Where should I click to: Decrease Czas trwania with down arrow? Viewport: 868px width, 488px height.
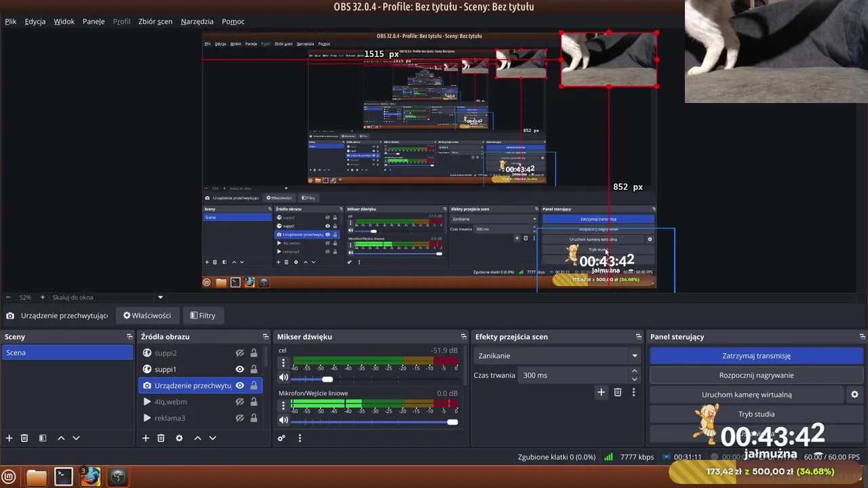[x=635, y=379]
